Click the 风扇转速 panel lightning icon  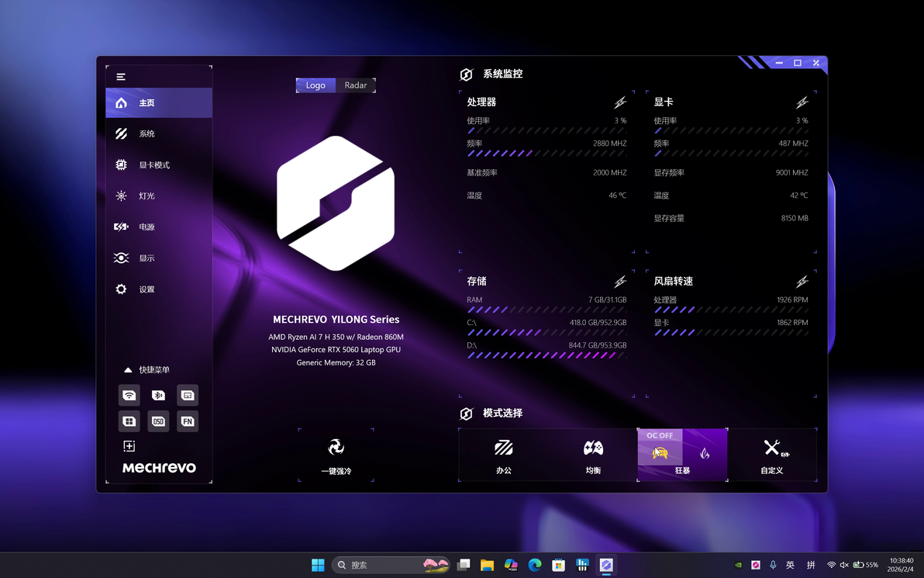click(x=802, y=282)
